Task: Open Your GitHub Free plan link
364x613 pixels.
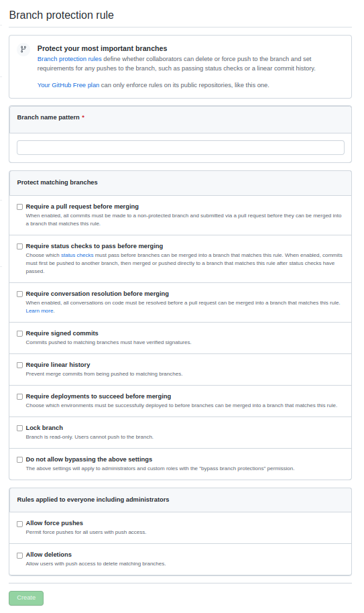Action: [68, 85]
